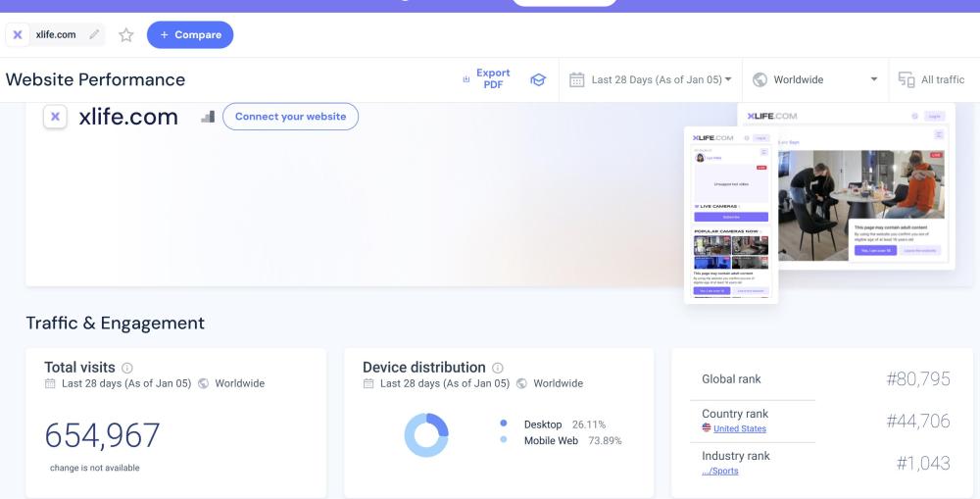Click the Total visits info icon
Image resolution: width=980 pixels, height=499 pixels.
[x=126, y=368]
